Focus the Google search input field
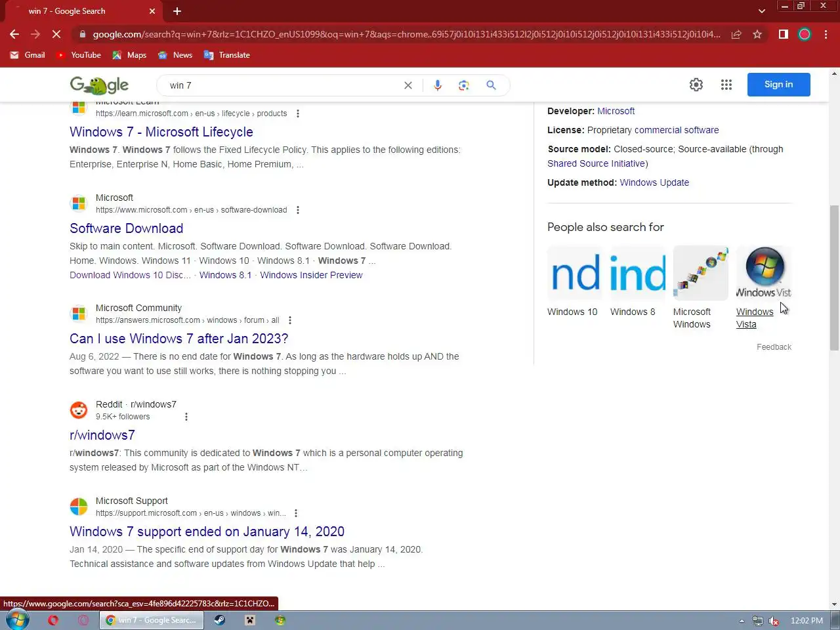Image resolution: width=840 pixels, height=630 pixels. click(x=282, y=85)
